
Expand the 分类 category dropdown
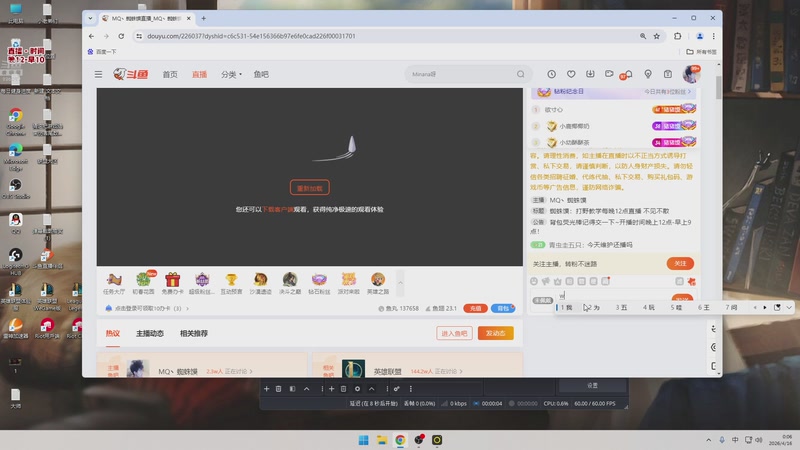coord(231,74)
